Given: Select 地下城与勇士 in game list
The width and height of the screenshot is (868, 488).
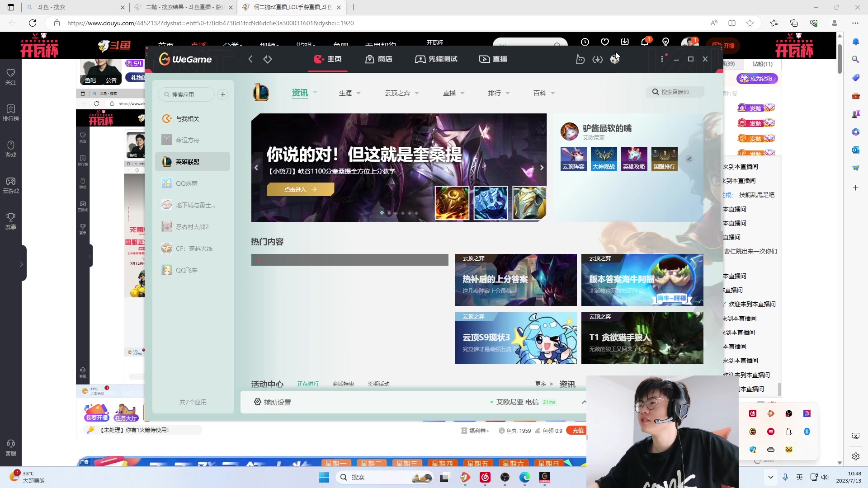Looking at the screenshot, I should coord(193,205).
